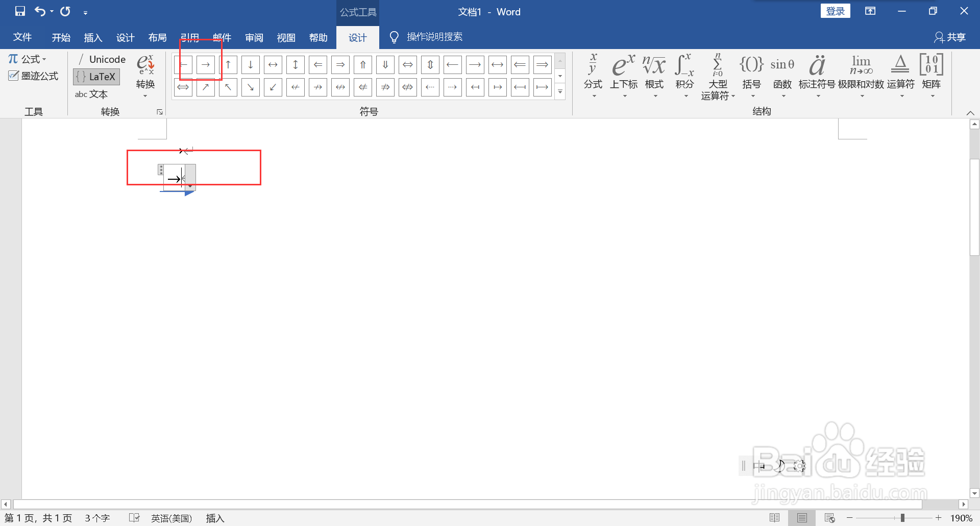The width and height of the screenshot is (980, 526).
Task: Insert the north-west diagonal arrow ↖ symbol
Action: click(x=228, y=87)
